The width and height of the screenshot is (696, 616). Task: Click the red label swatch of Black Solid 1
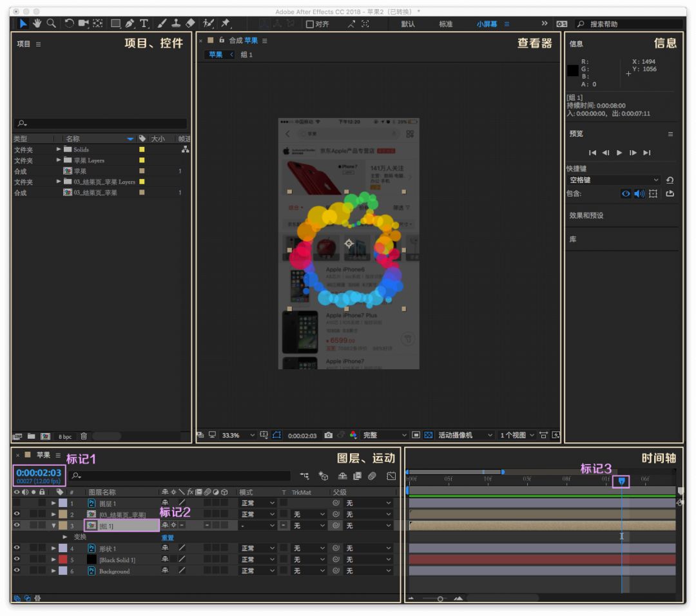click(63, 559)
